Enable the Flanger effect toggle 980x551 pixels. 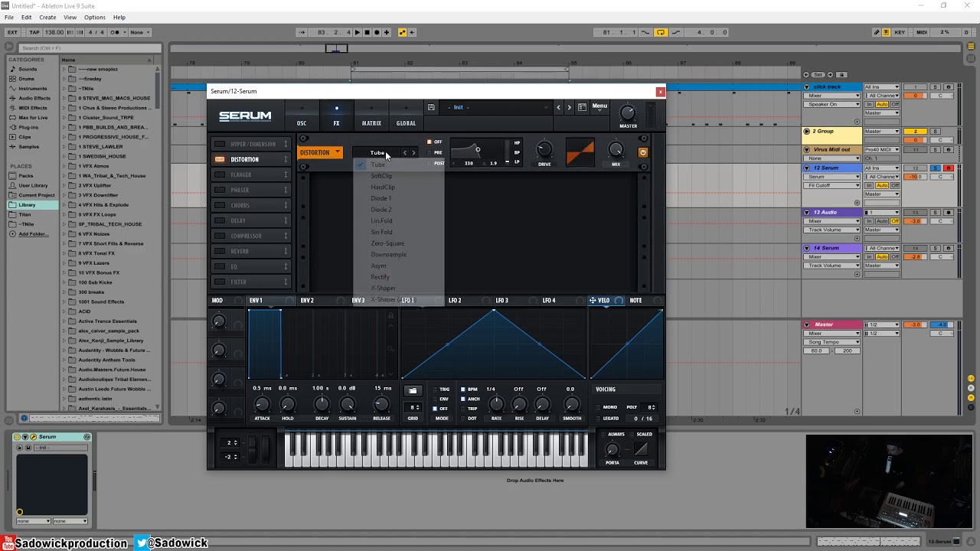[220, 174]
